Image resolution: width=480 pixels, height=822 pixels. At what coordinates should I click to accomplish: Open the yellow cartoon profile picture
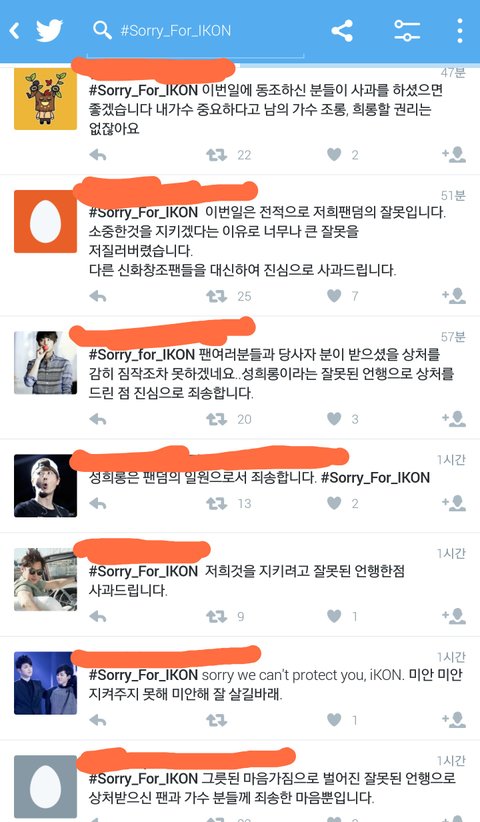tap(46, 99)
